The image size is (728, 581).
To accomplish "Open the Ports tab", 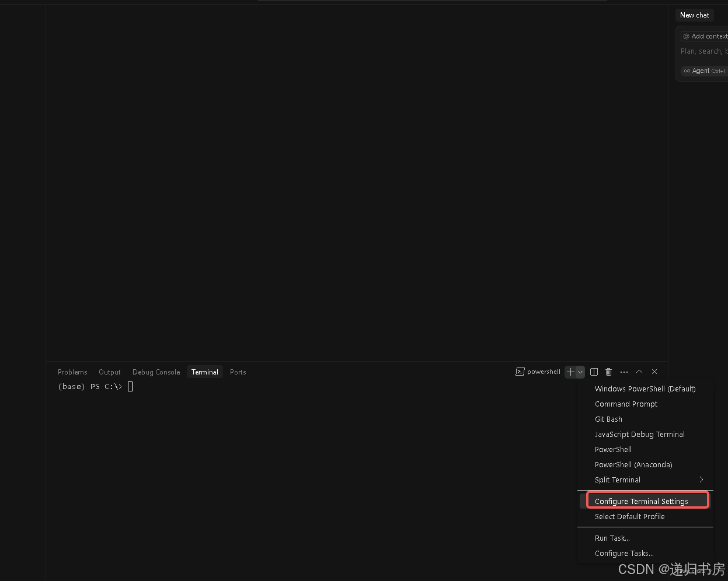I will coord(238,372).
